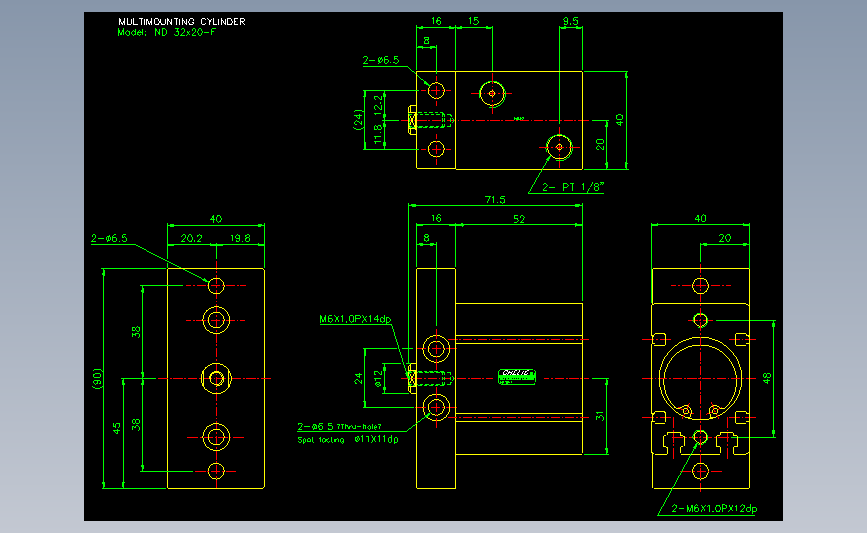The width and height of the screenshot is (867, 533).
Task: Select the '45' dimension value
Action: pyautogui.click(x=117, y=429)
